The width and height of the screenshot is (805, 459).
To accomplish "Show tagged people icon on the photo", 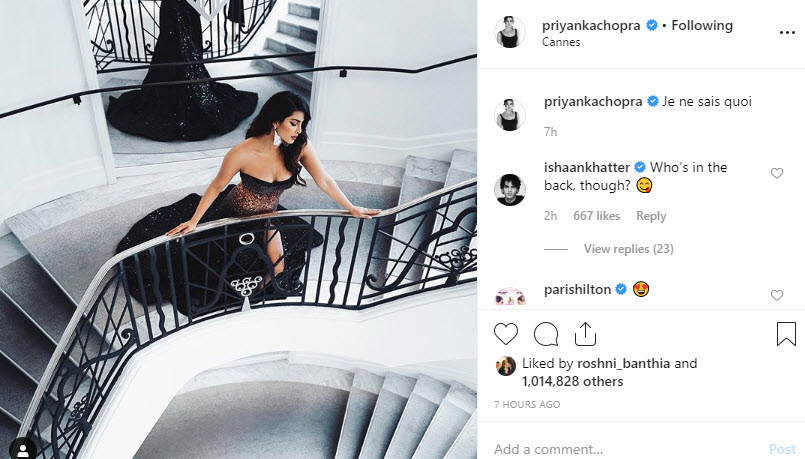I will coord(23,450).
